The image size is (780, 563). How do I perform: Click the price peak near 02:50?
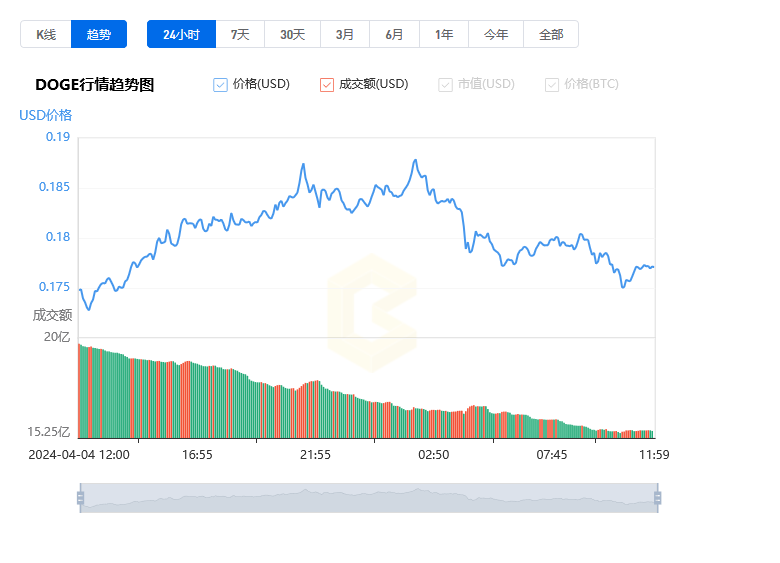(415, 160)
